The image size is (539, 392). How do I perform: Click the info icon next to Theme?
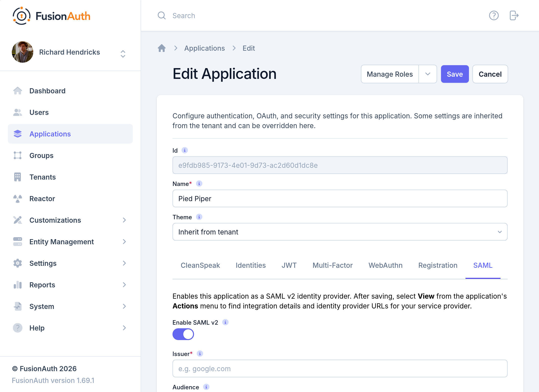coord(199,217)
